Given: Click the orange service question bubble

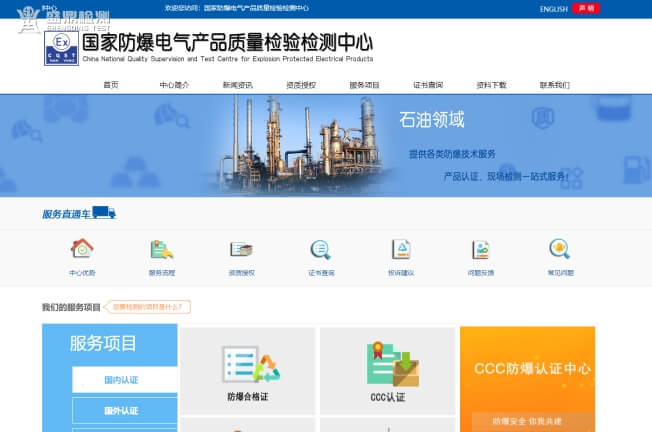Looking at the screenshot, I should point(147,307).
